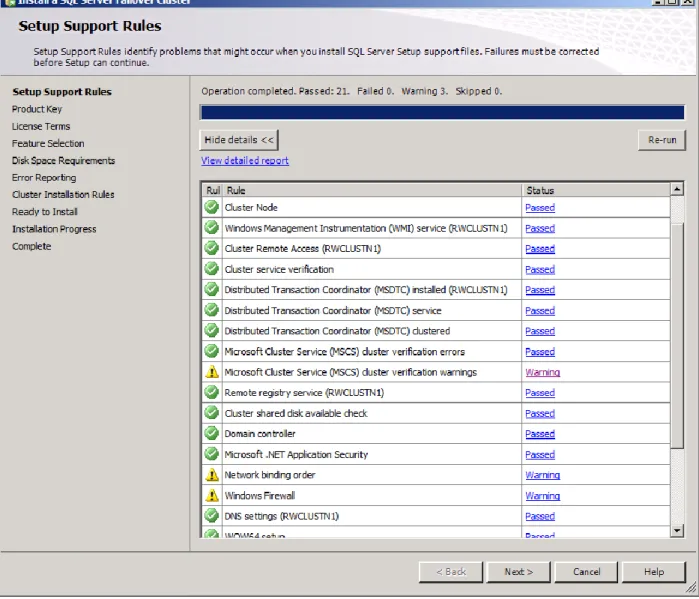699x599 pixels.
Task: Click the warning icon for MSCS verification warnings
Action: pos(212,372)
